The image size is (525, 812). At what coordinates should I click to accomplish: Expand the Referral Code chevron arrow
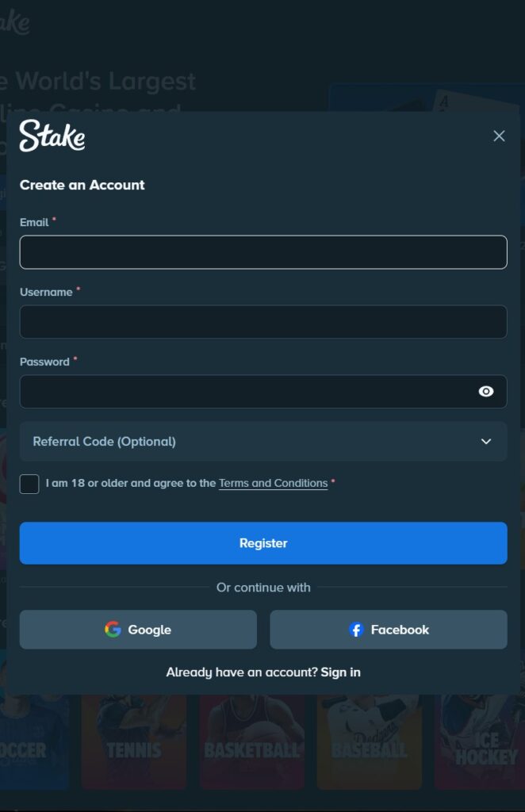click(x=486, y=442)
